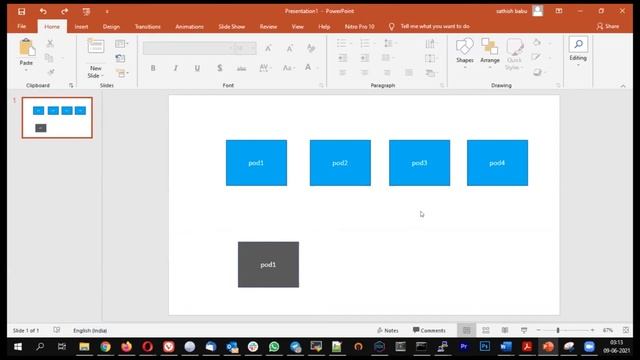Increase the font size
This screenshot has width=640, height=360.
[268, 48]
